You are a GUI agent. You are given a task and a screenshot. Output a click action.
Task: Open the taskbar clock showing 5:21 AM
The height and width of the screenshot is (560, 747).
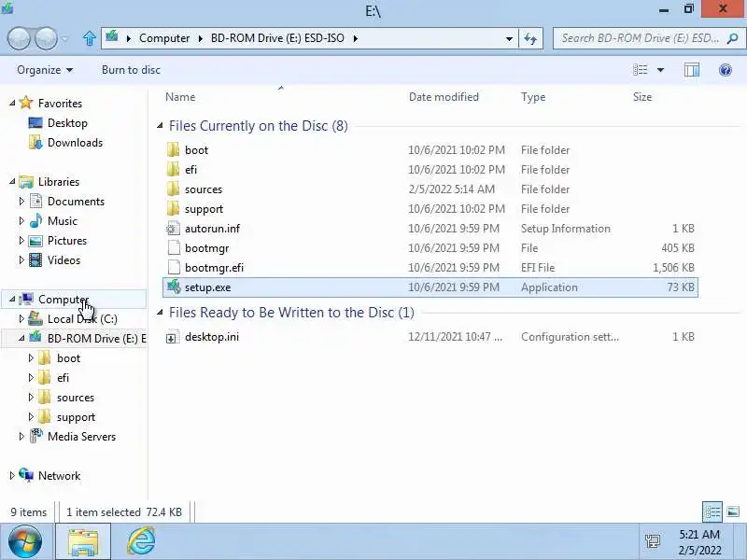coord(699,542)
